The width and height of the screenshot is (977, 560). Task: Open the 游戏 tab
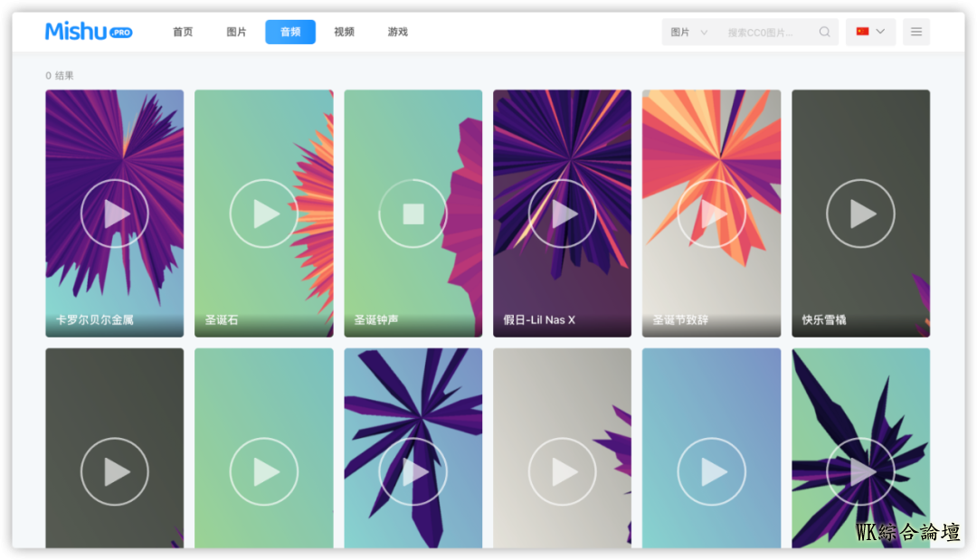pos(397,32)
